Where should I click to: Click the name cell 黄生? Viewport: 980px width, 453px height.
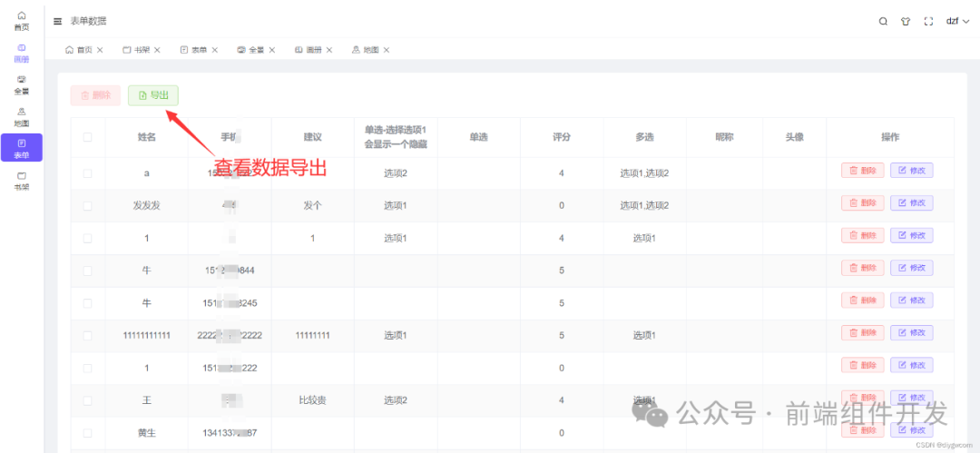[x=147, y=433]
